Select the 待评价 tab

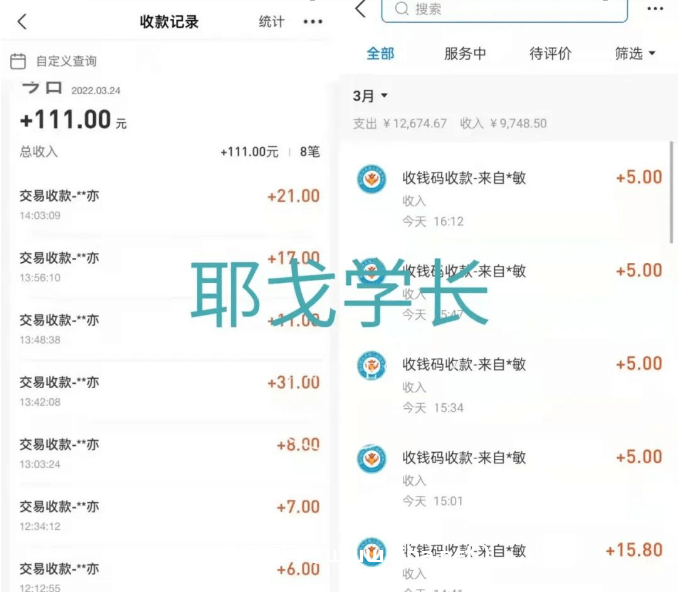tap(550, 54)
